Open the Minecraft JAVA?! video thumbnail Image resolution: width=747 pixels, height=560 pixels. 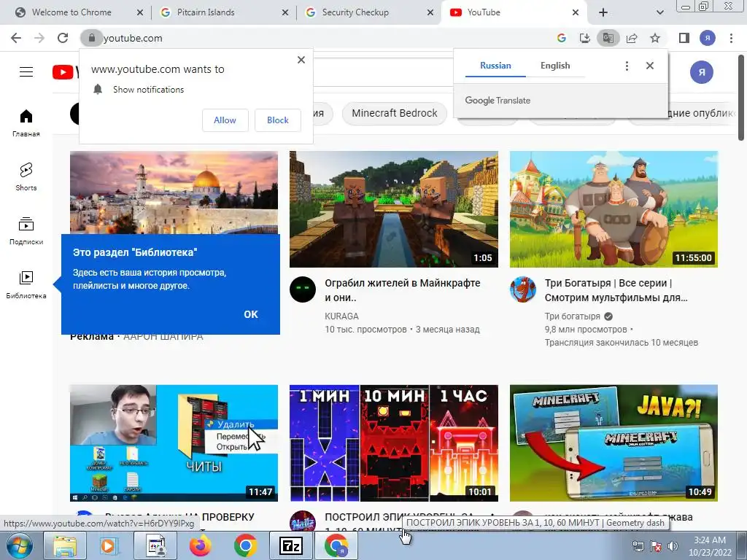614,443
